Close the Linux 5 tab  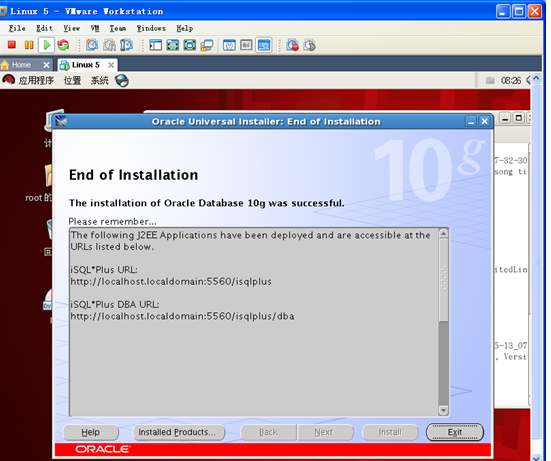[111, 65]
